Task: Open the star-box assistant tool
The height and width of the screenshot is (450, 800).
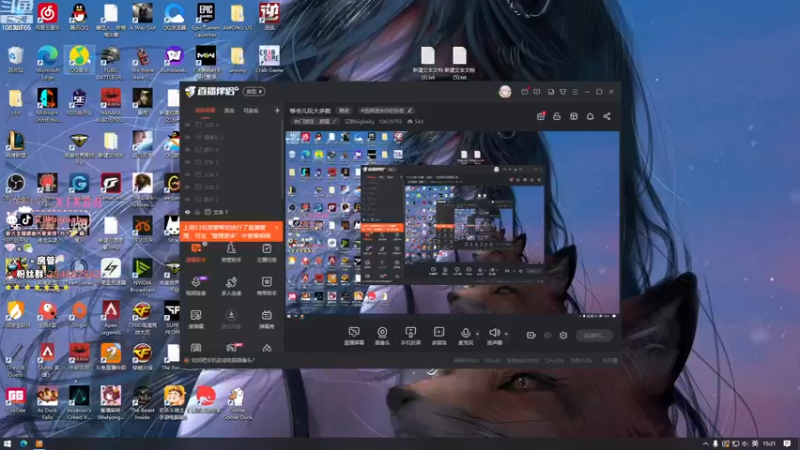Action: (x=266, y=286)
